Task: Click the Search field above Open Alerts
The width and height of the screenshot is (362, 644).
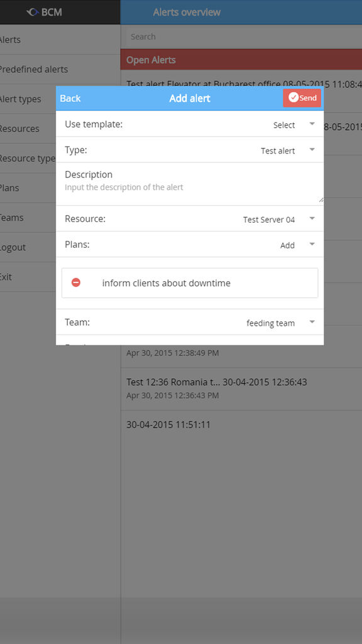Action: [241, 36]
